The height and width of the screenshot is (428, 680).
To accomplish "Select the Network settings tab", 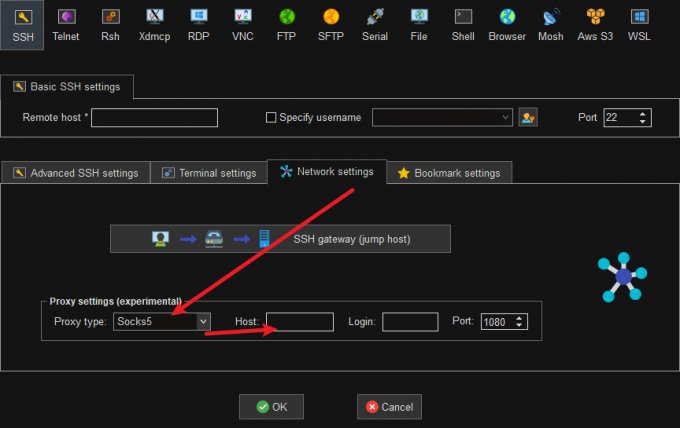I will [327, 172].
